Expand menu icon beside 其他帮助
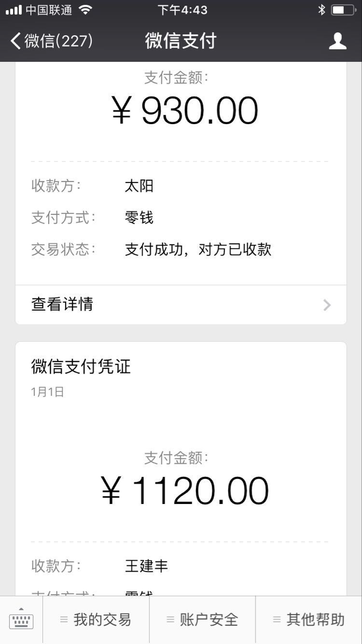This screenshot has height=644, width=362. tap(277, 620)
